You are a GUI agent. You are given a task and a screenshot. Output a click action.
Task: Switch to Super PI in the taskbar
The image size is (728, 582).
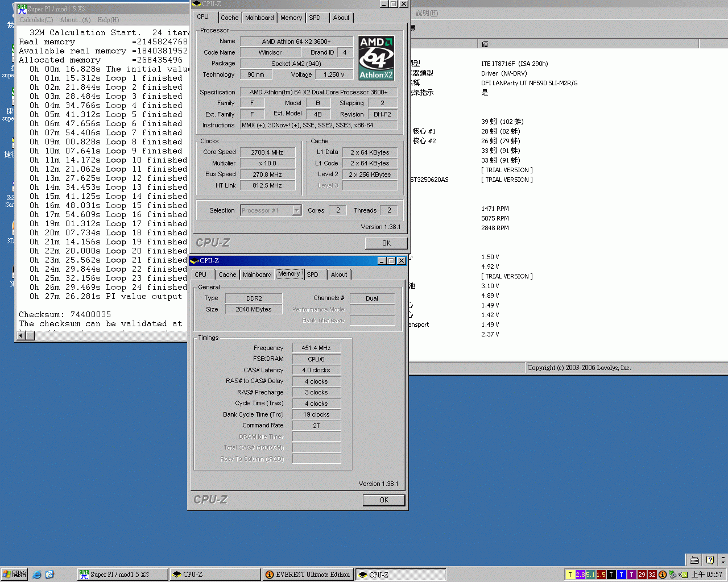coord(122,575)
